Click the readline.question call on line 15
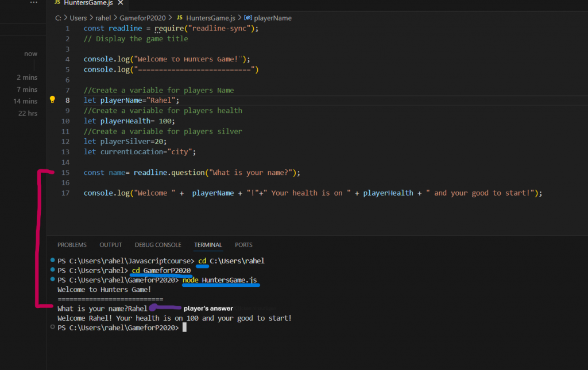This screenshot has height=370, width=588. tap(175, 173)
